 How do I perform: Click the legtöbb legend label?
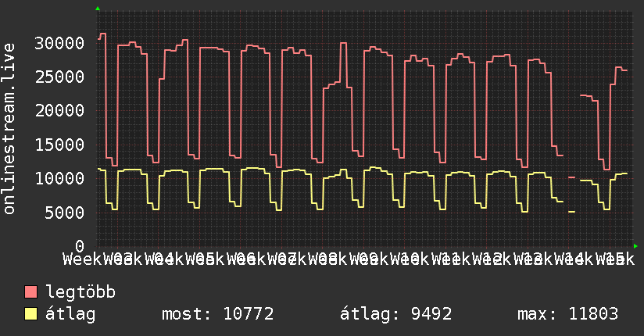[x=80, y=291]
